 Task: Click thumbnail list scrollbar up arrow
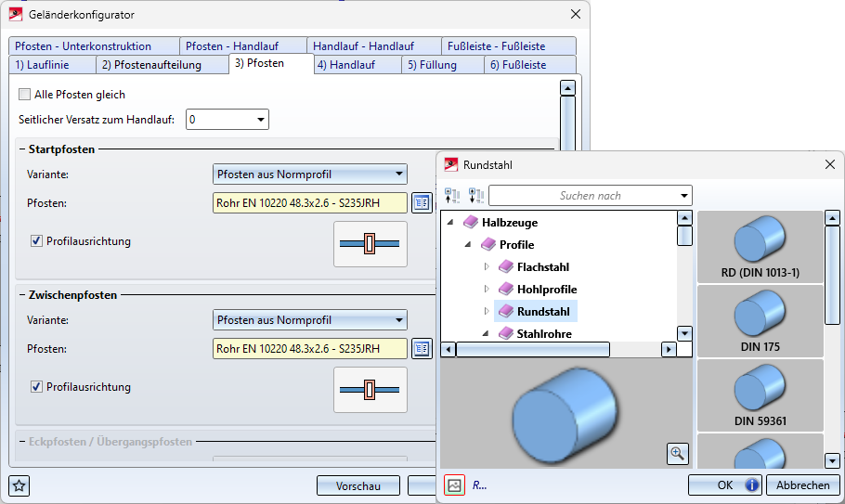[x=833, y=218]
